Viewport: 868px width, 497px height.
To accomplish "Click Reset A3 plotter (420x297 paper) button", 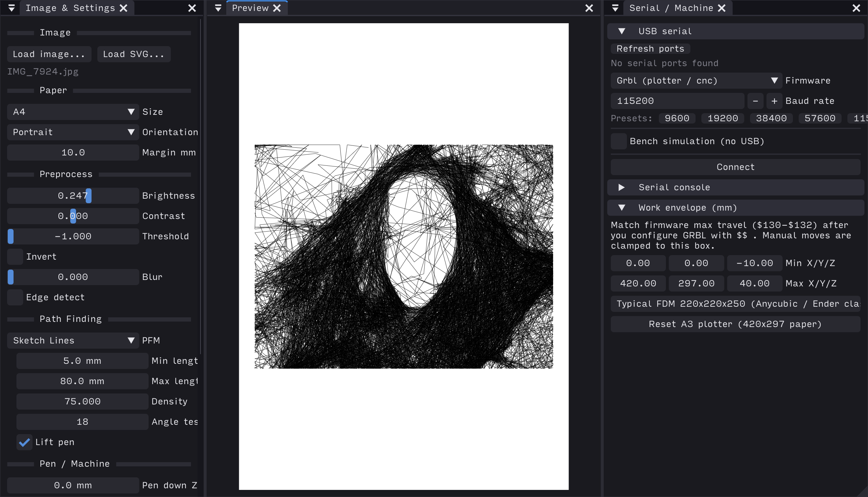I will pyautogui.click(x=735, y=324).
